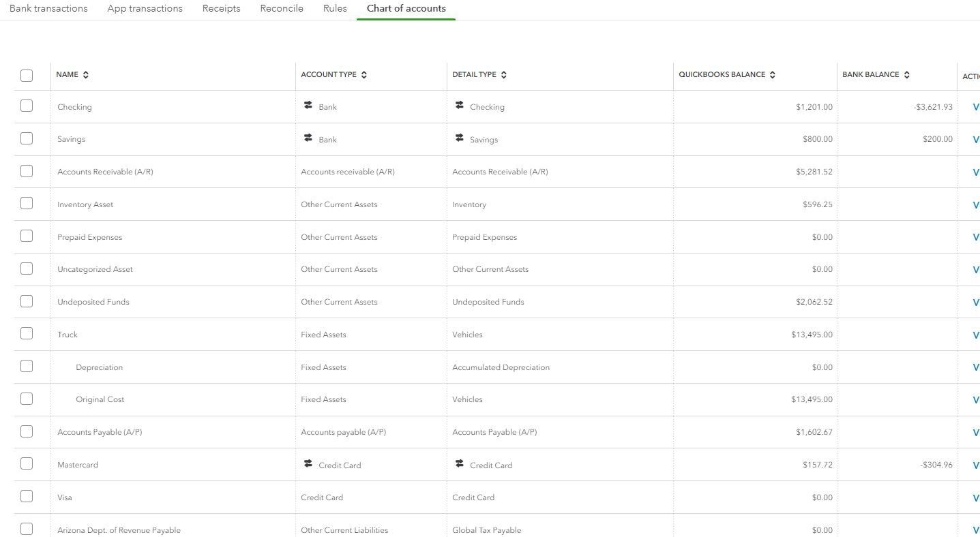The image size is (980, 537).
Task: Select the Depreciation row checkbox
Action: tap(27, 366)
